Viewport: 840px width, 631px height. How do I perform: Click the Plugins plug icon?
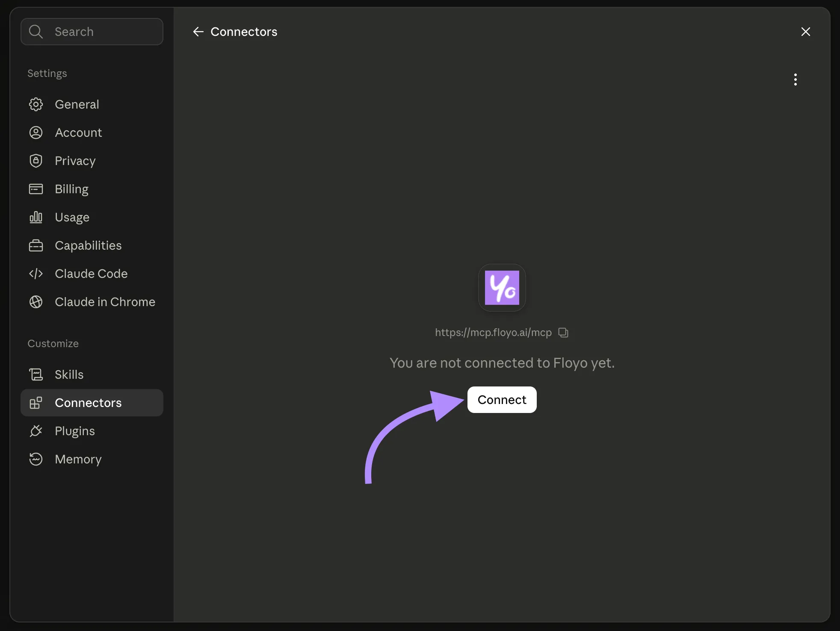[x=36, y=431]
